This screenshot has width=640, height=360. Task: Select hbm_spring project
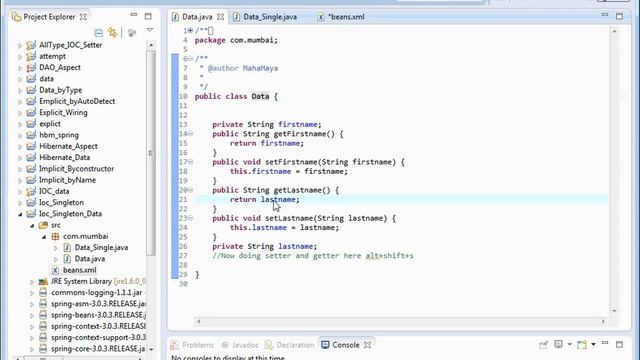coord(59,135)
